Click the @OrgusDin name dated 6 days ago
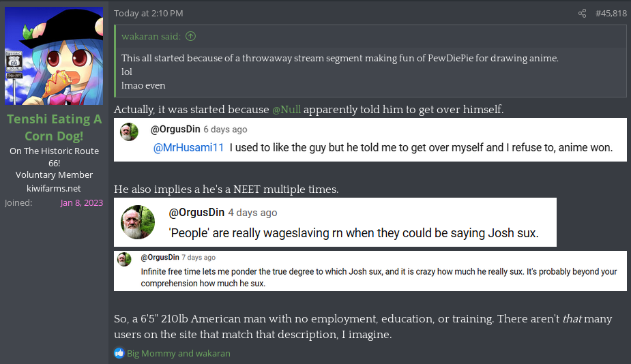This screenshot has width=631, height=364. tap(175, 129)
